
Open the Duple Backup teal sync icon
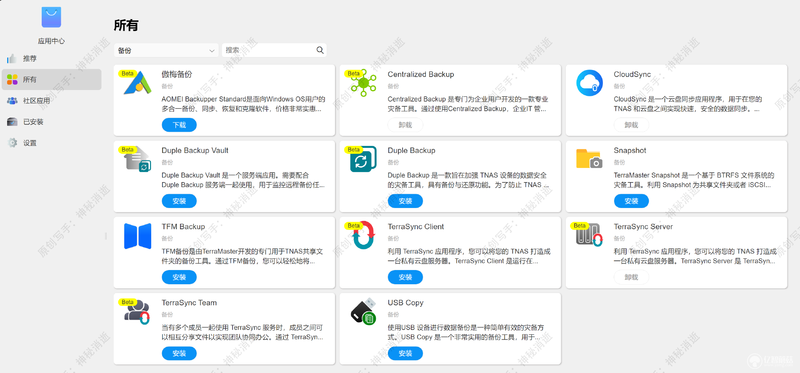363,159
